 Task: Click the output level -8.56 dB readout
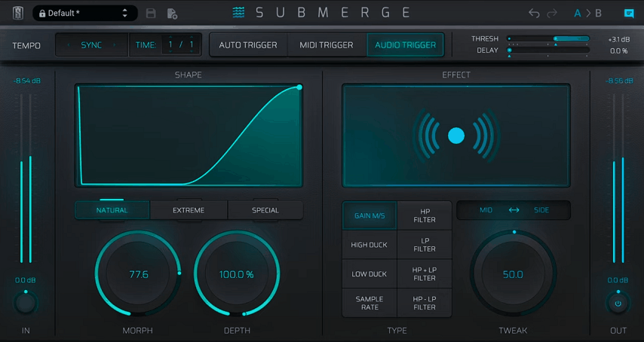(x=618, y=81)
